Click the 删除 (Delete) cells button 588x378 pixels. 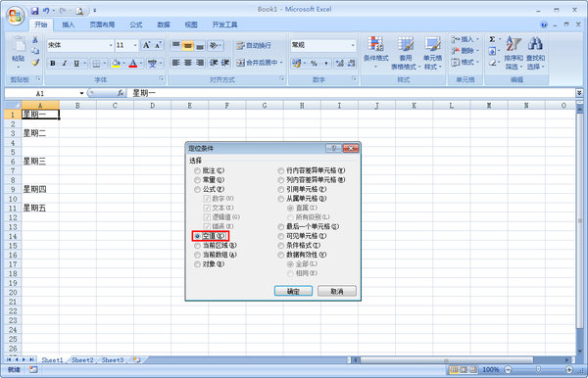(465, 51)
